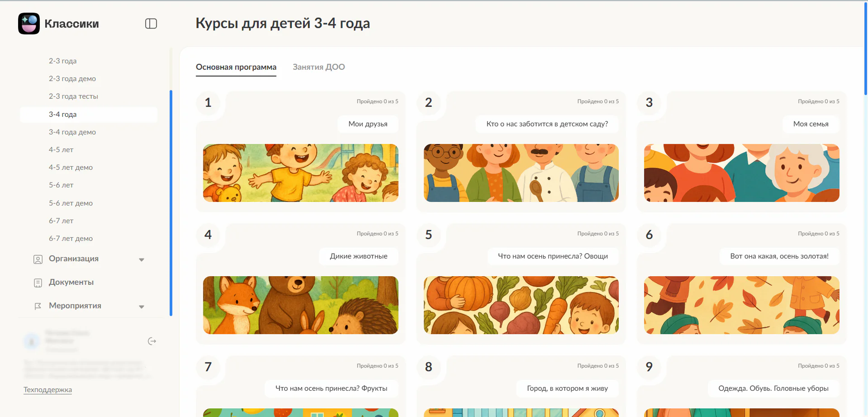Open the Дикие животные course title
Viewport: 868px width, 417px height.
pos(358,256)
